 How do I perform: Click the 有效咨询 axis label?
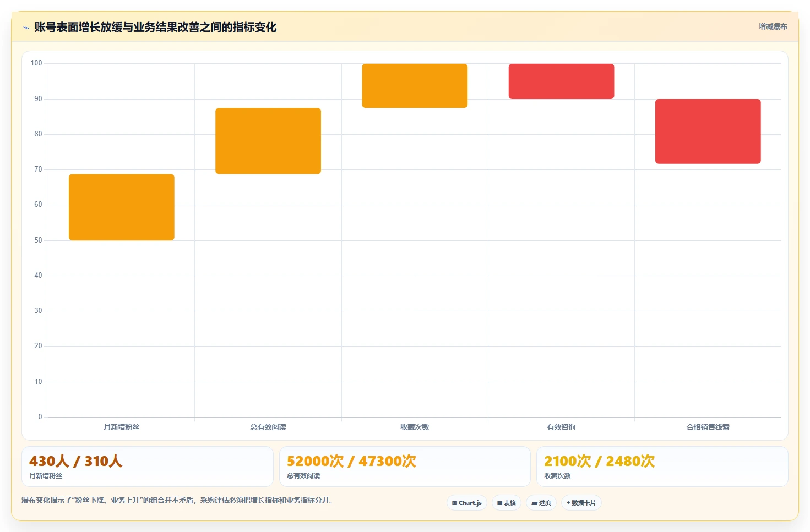coord(561,427)
